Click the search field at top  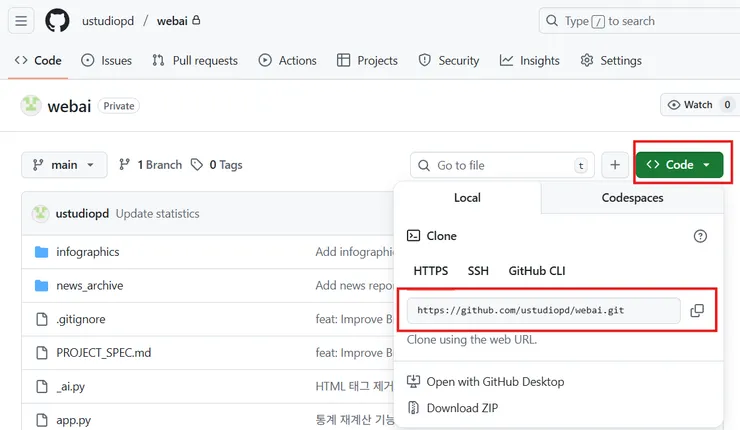coord(639,21)
